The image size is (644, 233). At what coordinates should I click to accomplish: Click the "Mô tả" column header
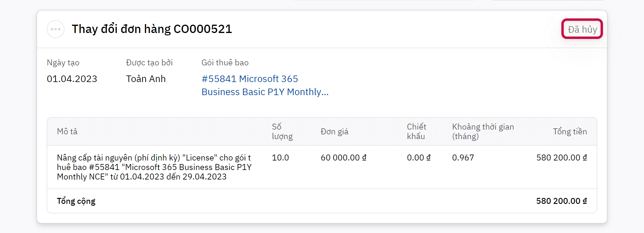(67, 131)
